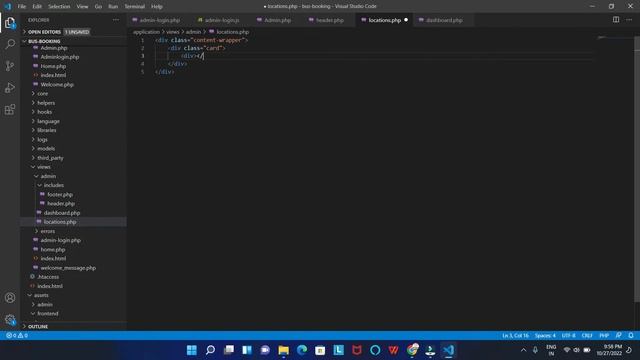This screenshot has width=640, height=360.
Task: Open Google Chrome from the taskbar
Action: click(x=412, y=350)
